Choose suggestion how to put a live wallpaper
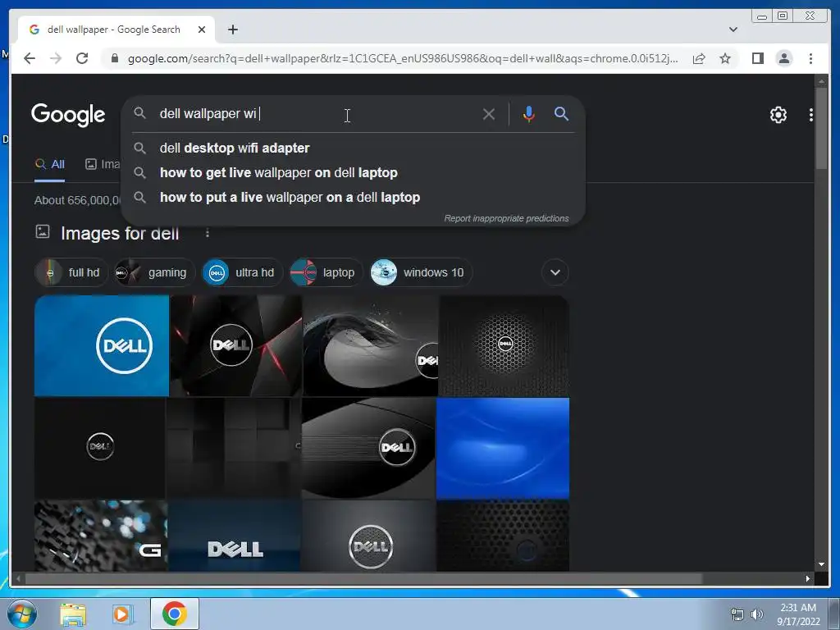 pyautogui.click(x=354, y=197)
